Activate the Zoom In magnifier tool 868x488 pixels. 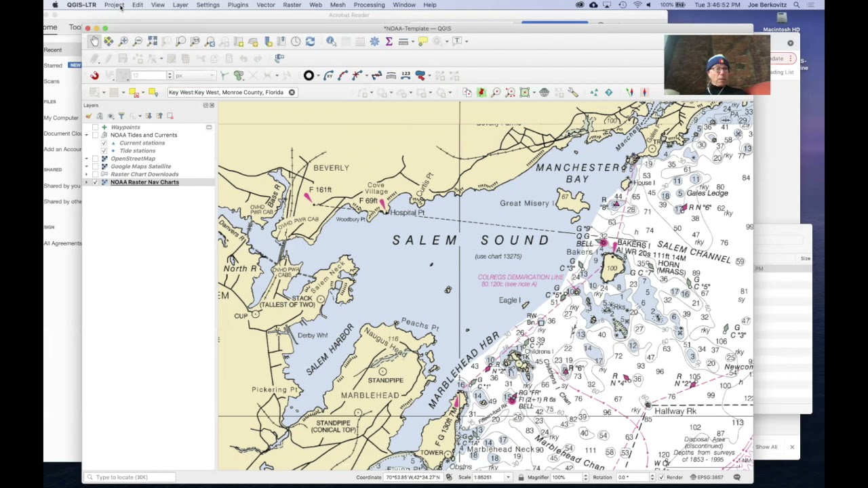tap(123, 41)
